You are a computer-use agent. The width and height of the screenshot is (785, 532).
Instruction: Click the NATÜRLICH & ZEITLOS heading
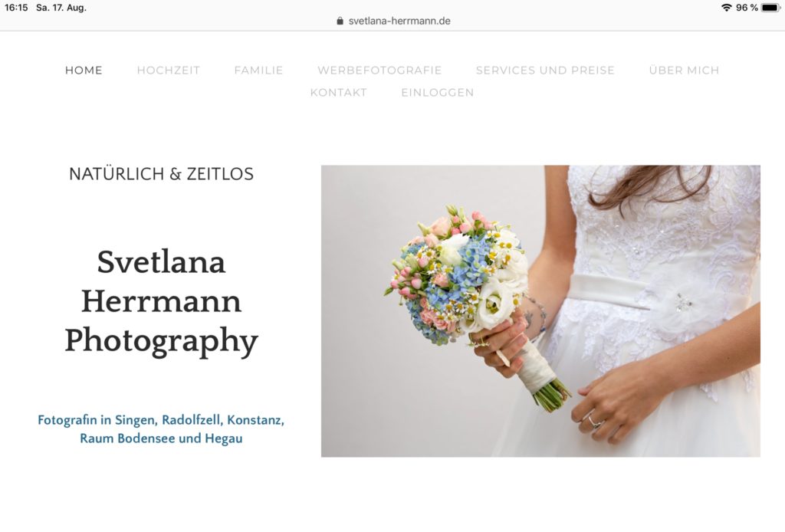[161, 174]
